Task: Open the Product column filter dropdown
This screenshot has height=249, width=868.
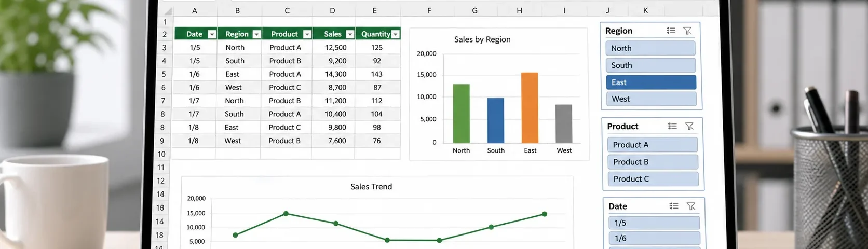Action: tap(307, 34)
